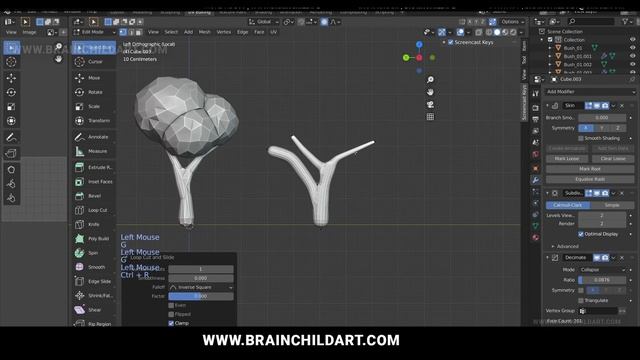
Task: Click the viewport zoom magnifier icon
Action: tap(430, 80)
